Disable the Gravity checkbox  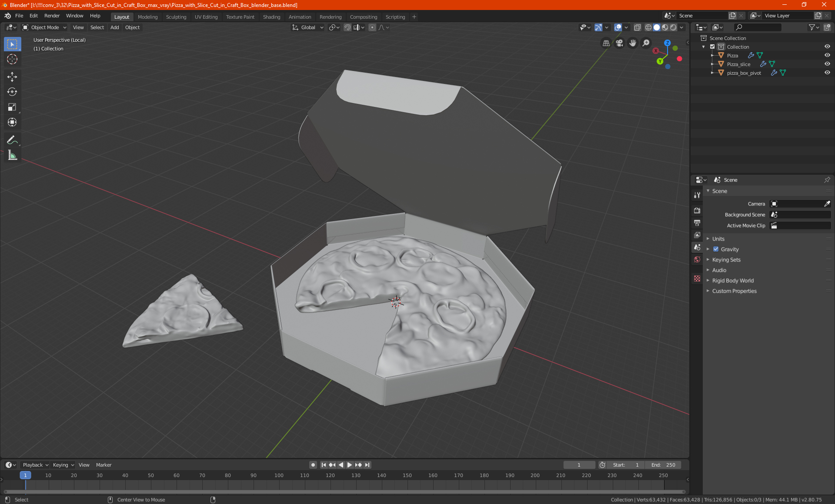click(x=716, y=249)
